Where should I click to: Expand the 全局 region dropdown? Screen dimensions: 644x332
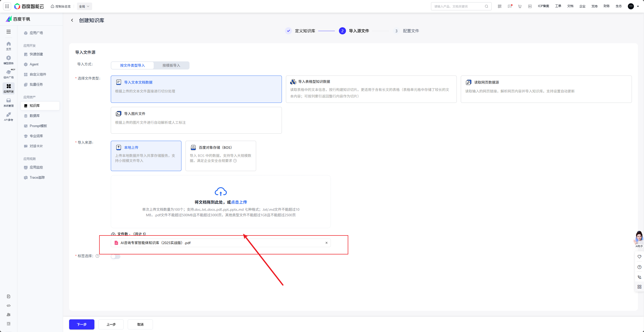tap(84, 6)
